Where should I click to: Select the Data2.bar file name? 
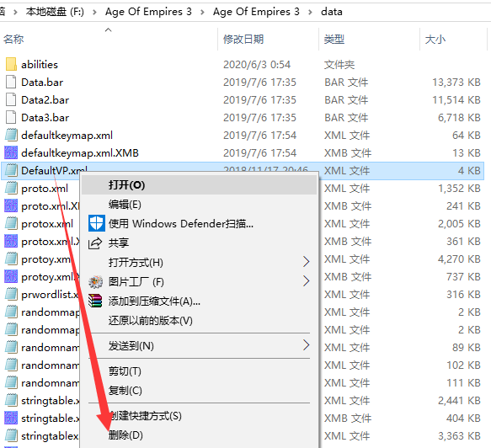[x=45, y=100]
